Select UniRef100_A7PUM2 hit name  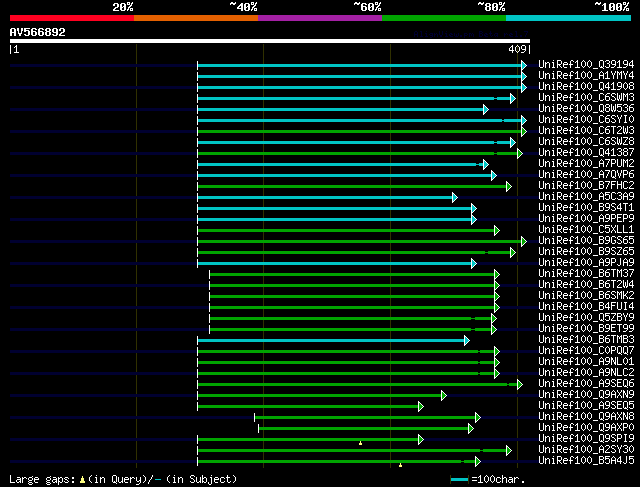click(x=586, y=164)
